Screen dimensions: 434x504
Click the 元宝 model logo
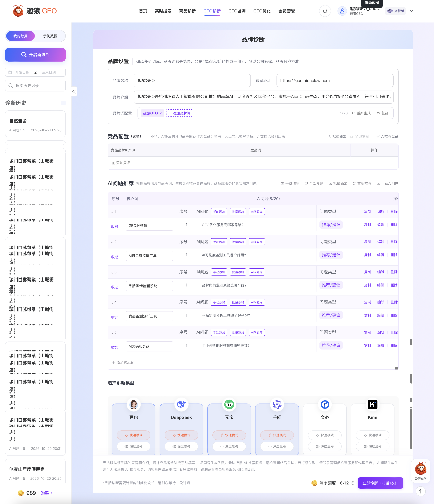229,405
